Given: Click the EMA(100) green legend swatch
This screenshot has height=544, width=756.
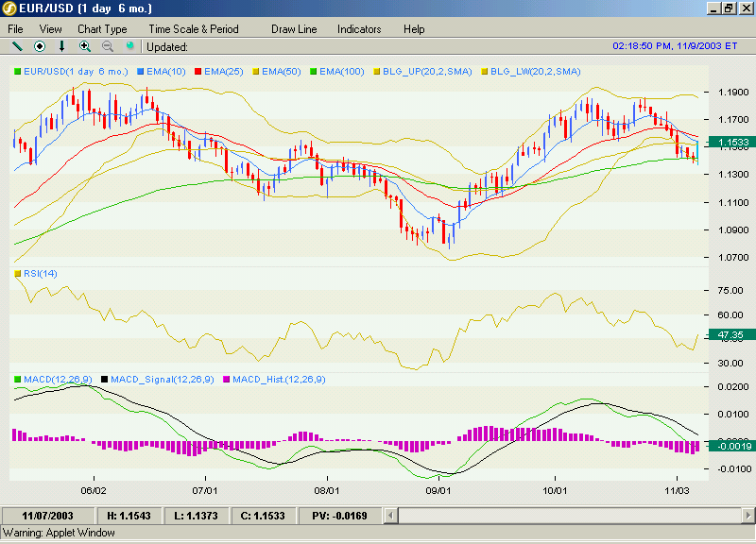Looking at the screenshot, I should coord(314,72).
